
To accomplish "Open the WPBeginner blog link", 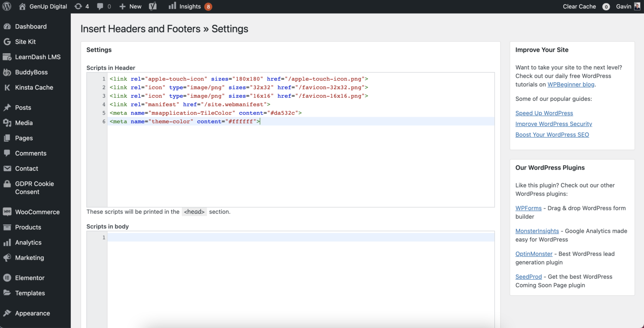I will pos(571,84).
